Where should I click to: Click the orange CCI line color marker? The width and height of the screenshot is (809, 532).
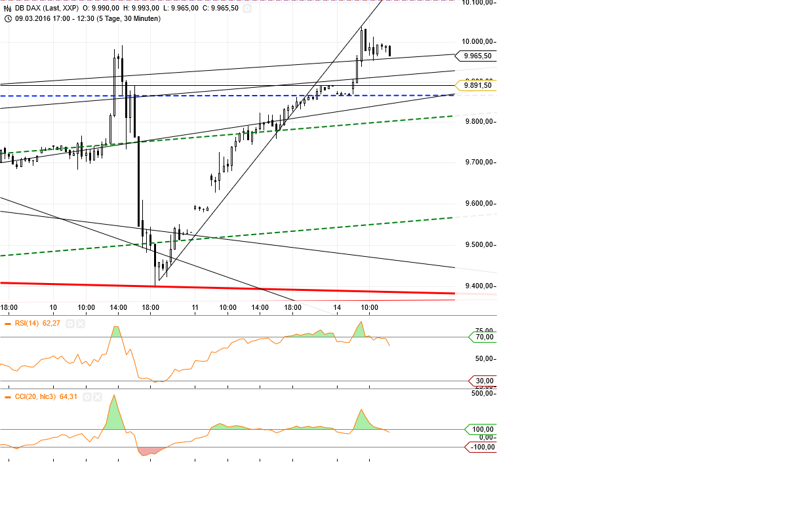coord(7,397)
